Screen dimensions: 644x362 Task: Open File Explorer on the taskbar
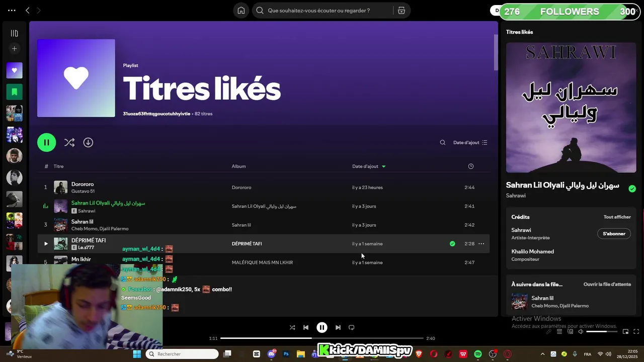pos(301,354)
